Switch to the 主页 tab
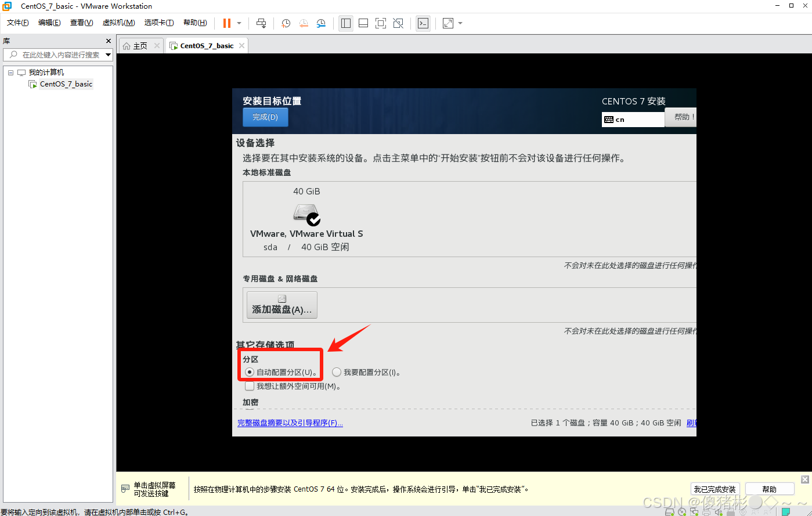Viewport: 812px width, 516px height. point(140,46)
